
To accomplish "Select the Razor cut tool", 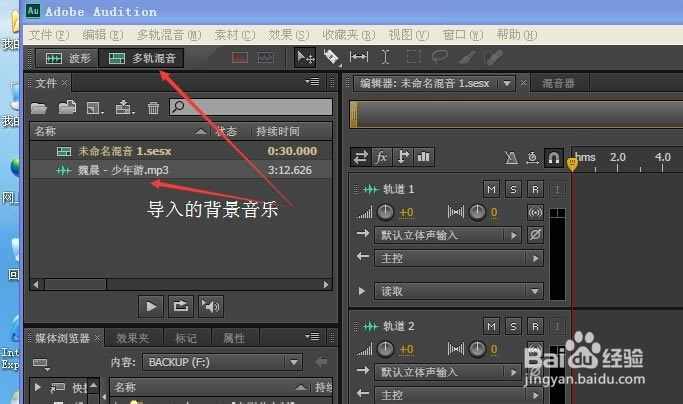I will (x=331, y=57).
